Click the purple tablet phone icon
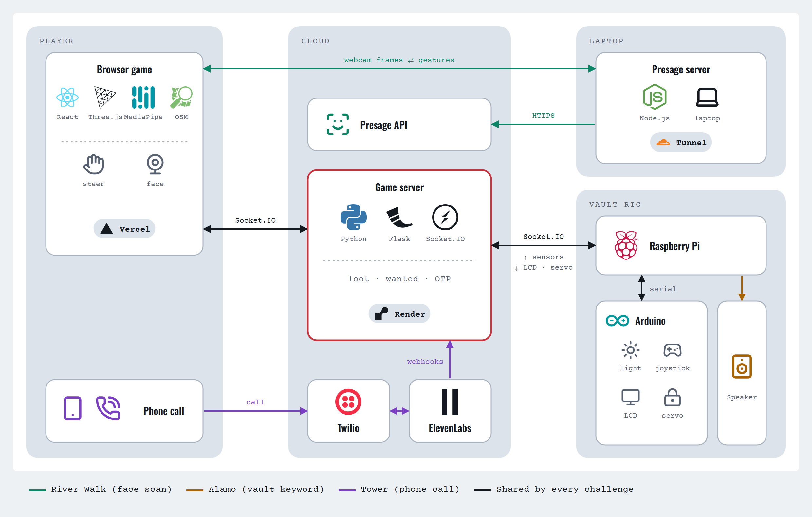The width and height of the screenshot is (812, 517). (x=73, y=408)
